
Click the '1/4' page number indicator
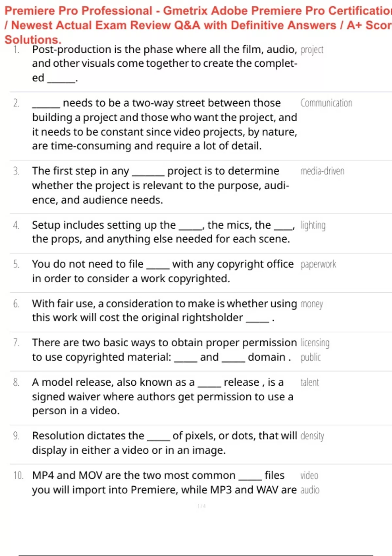pos(202,506)
